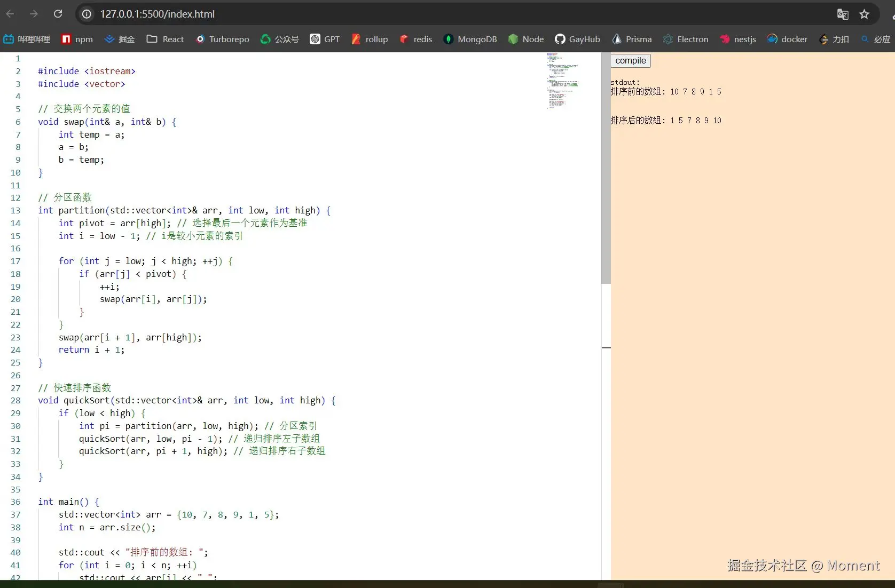
Task: Click the code minimap preview
Action: tap(562, 80)
